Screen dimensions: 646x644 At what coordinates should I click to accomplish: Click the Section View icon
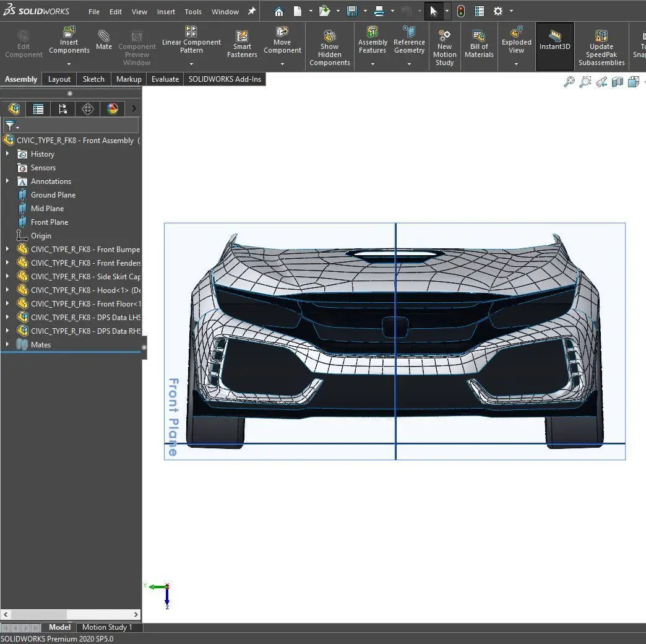[x=618, y=82]
